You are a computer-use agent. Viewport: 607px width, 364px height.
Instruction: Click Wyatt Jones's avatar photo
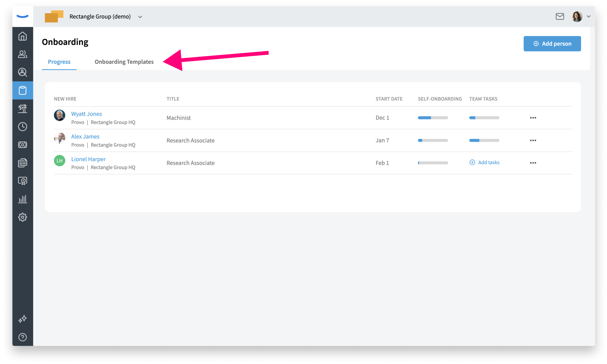(x=60, y=115)
